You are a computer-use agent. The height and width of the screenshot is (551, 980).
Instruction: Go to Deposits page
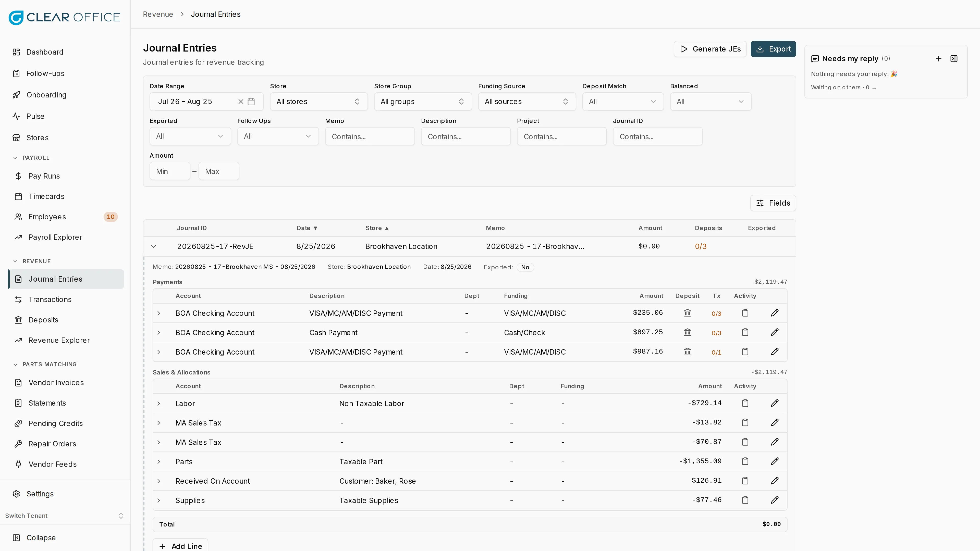66,320
